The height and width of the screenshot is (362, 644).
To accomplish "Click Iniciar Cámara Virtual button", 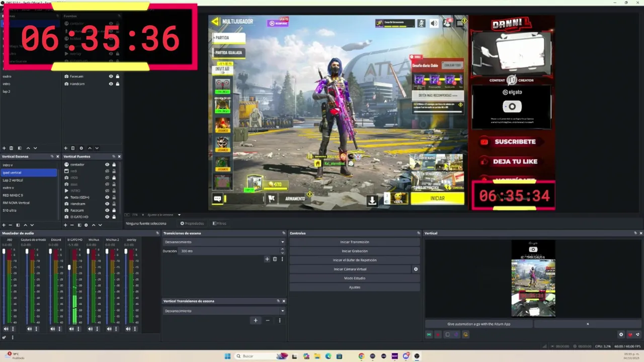I will click(350, 269).
